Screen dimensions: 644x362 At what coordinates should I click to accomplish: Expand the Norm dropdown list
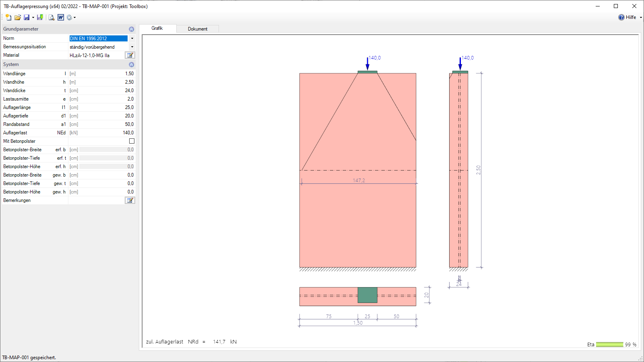click(x=132, y=39)
